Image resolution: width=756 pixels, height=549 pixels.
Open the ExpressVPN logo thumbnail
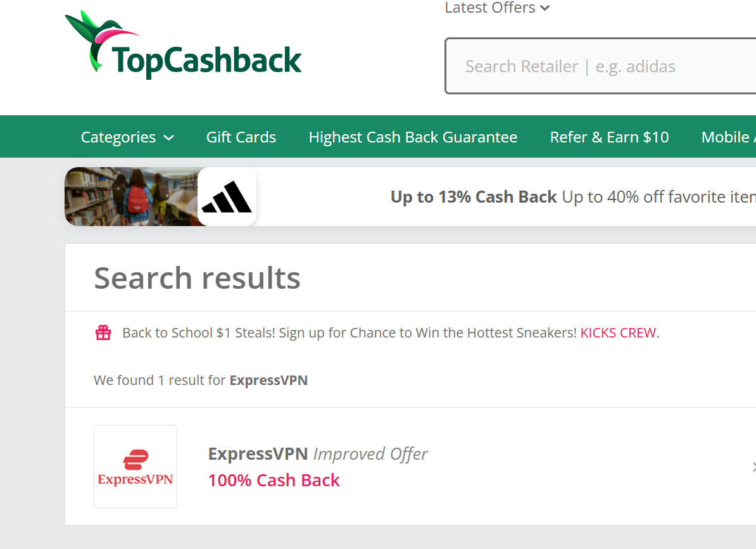[x=135, y=467]
